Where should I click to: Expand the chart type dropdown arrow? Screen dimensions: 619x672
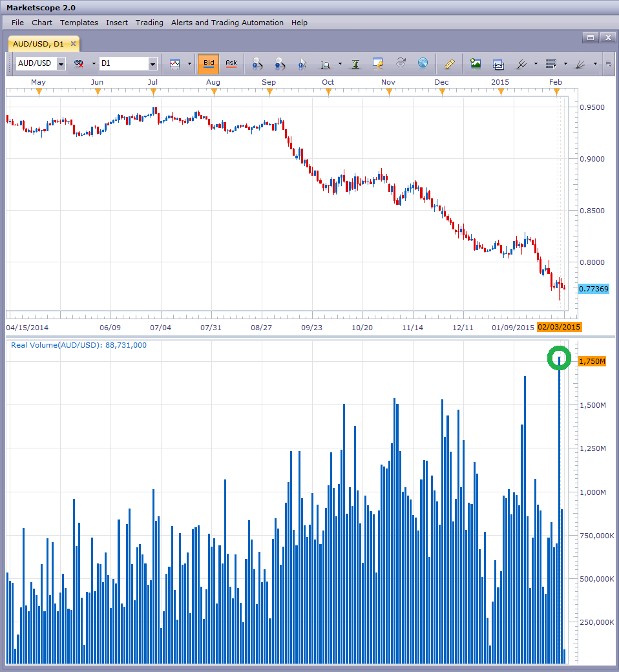click(x=189, y=64)
